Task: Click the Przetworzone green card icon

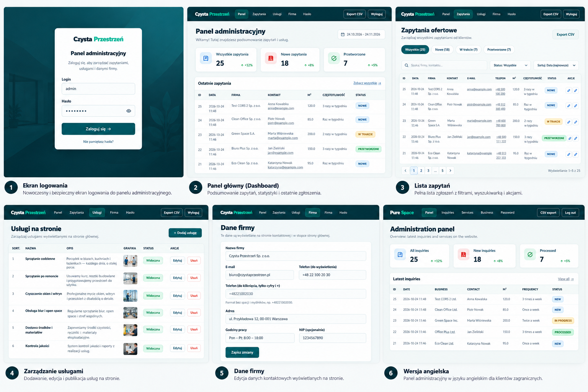Action: click(334, 59)
